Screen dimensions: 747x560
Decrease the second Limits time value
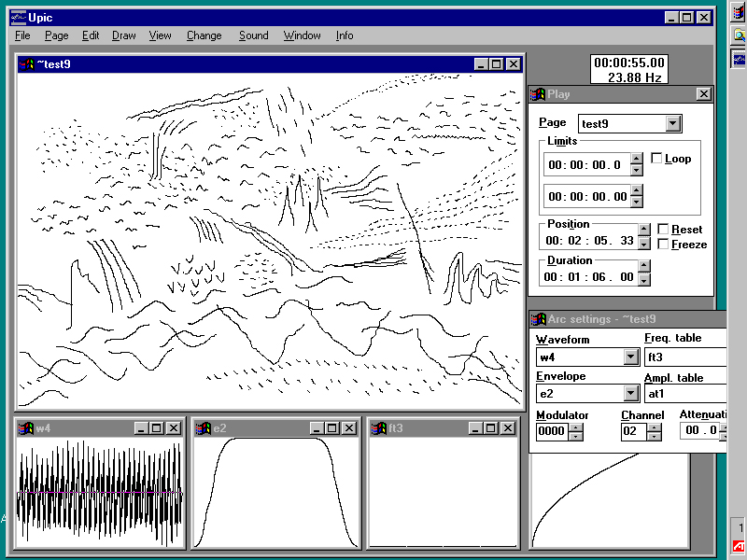[637, 202]
